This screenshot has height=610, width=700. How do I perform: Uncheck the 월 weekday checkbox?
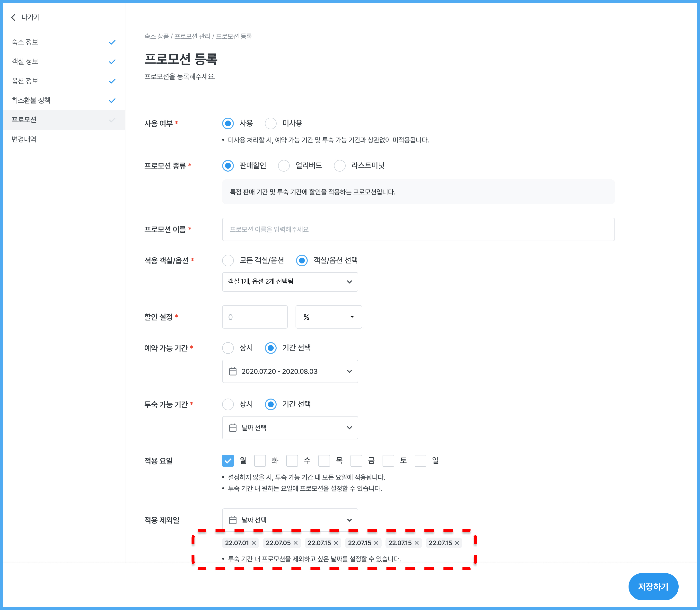pos(228,461)
